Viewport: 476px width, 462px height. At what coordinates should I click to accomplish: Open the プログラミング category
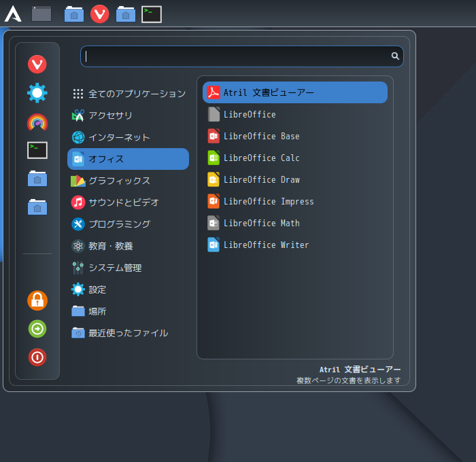(128, 224)
